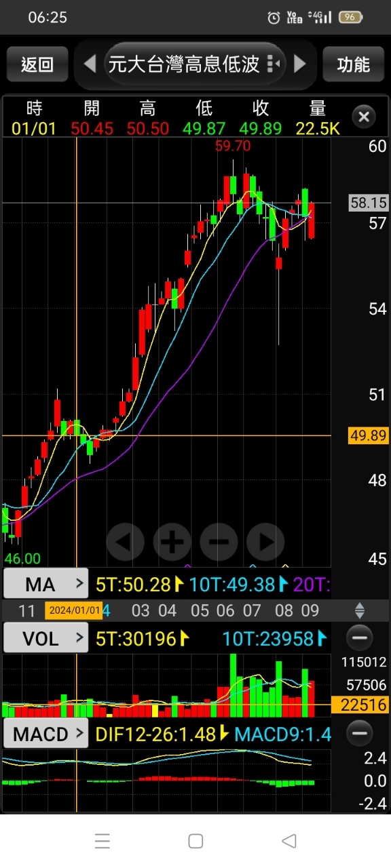Open the 功能 function menu
Screen dimensions: 391x868
pyautogui.click(x=354, y=64)
